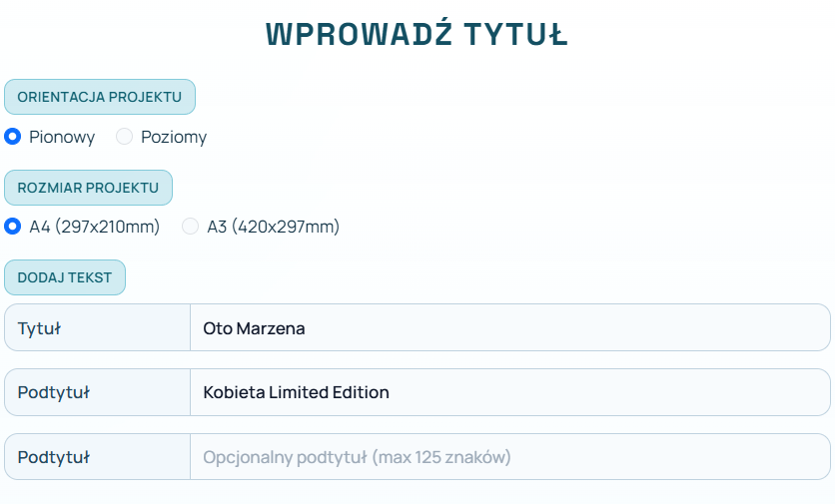Choose the A4 (297x210mm) radio button
The width and height of the screenshot is (835, 504).
click(x=13, y=227)
